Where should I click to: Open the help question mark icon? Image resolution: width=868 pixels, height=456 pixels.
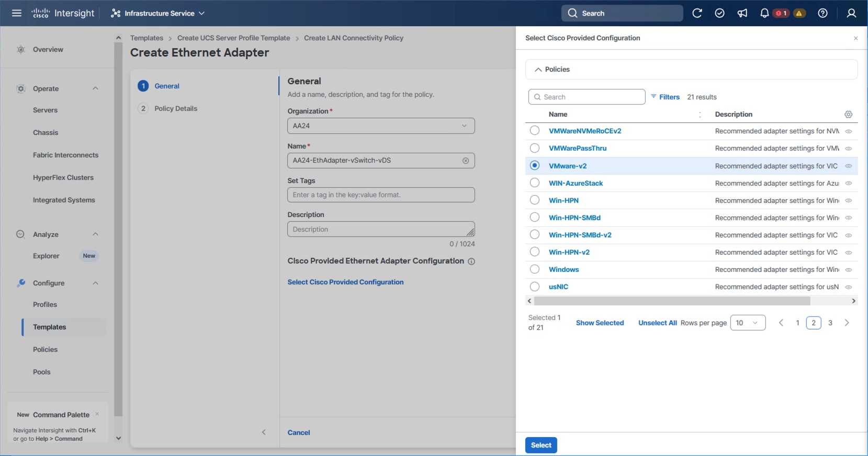pyautogui.click(x=823, y=13)
